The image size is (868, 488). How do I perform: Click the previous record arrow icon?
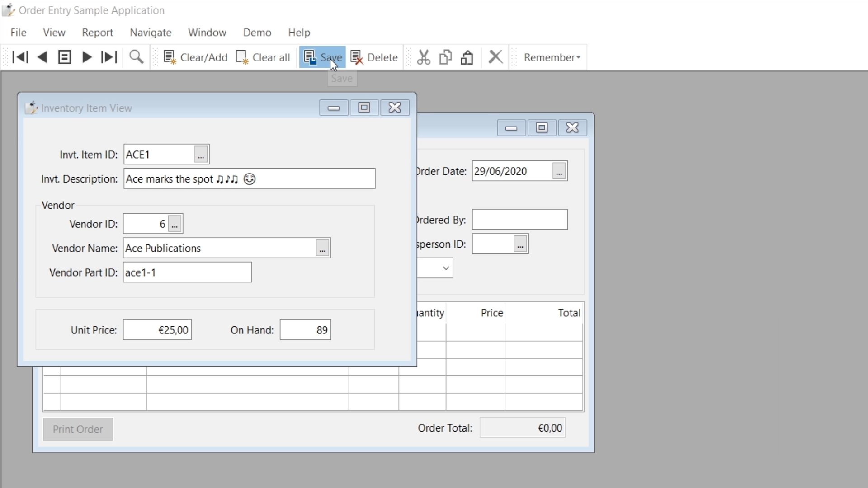click(42, 57)
